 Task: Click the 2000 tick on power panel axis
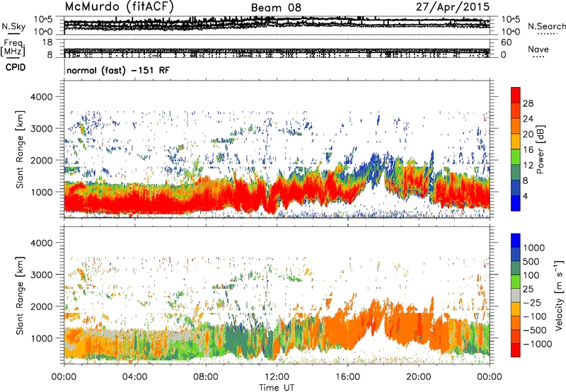coord(42,160)
